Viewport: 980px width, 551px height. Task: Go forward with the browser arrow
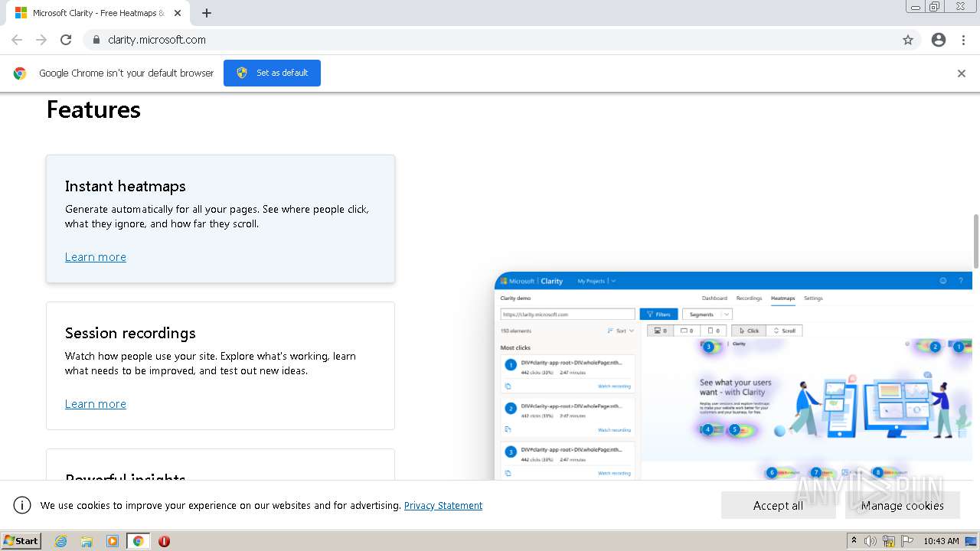[41, 40]
